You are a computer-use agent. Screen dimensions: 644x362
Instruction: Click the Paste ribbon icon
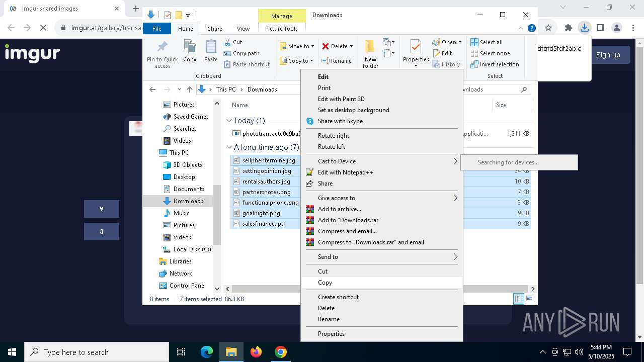click(x=211, y=51)
